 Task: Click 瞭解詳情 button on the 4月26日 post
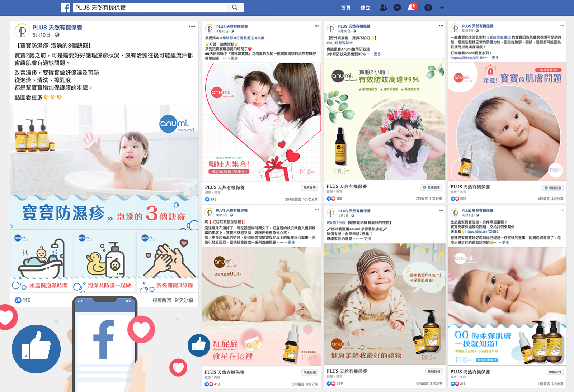[x=309, y=187]
